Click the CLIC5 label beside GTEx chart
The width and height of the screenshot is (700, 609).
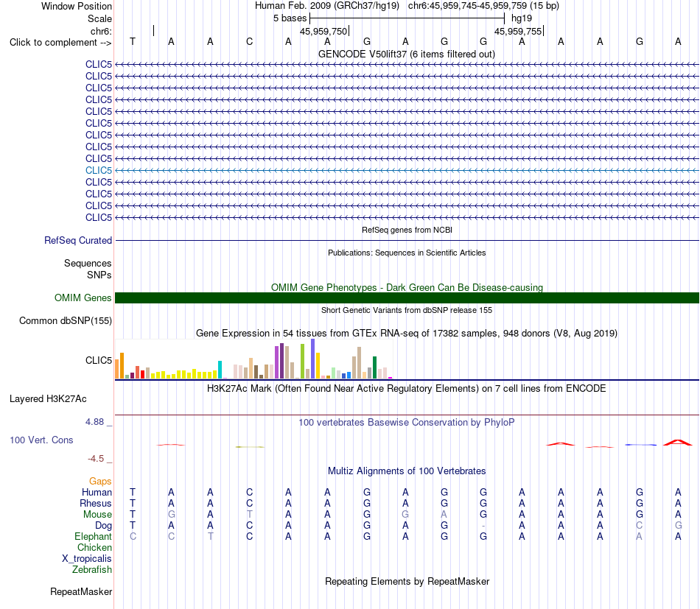(x=99, y=360)
